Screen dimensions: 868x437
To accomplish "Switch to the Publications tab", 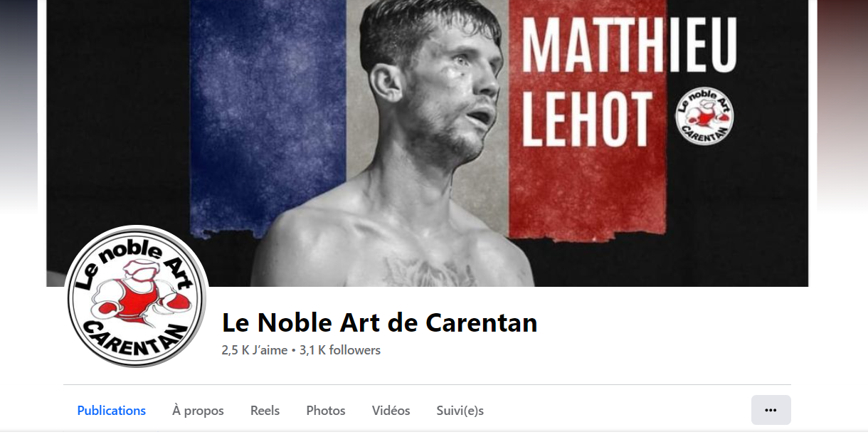I will coord(112,411).
